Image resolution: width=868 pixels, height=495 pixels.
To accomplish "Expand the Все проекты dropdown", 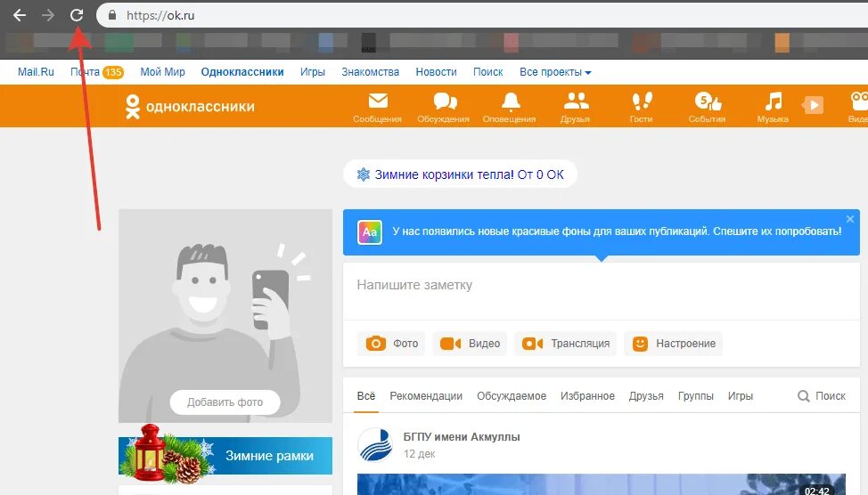I will point(555,72).
